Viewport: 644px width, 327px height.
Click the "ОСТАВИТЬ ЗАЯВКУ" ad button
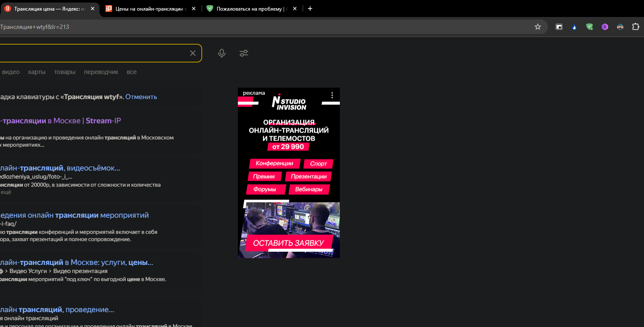point(289,242)
